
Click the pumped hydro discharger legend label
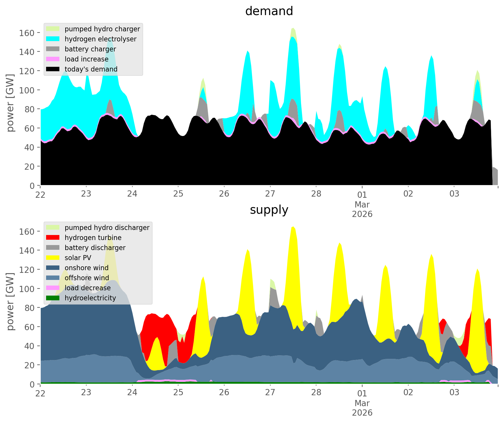107,228
